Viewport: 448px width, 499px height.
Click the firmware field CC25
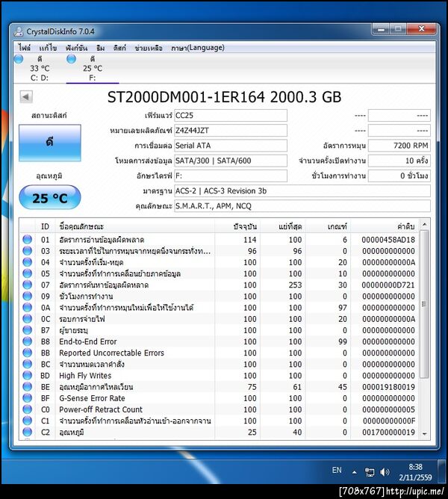point(231,115)
